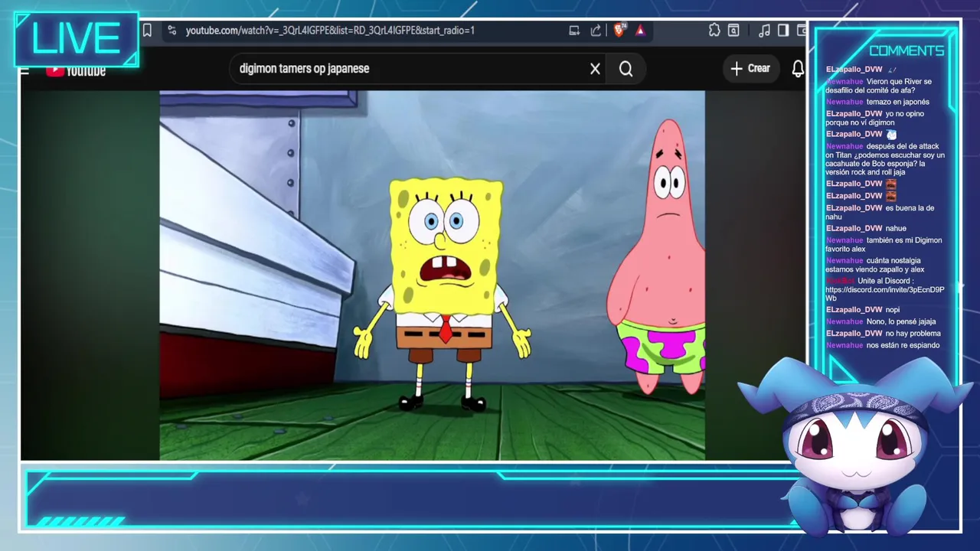The height and width of the screenshot is (551, 980).
Task: Click the YouTube search magnifier button
Action: pyautogui.click(x=626, y=69)
